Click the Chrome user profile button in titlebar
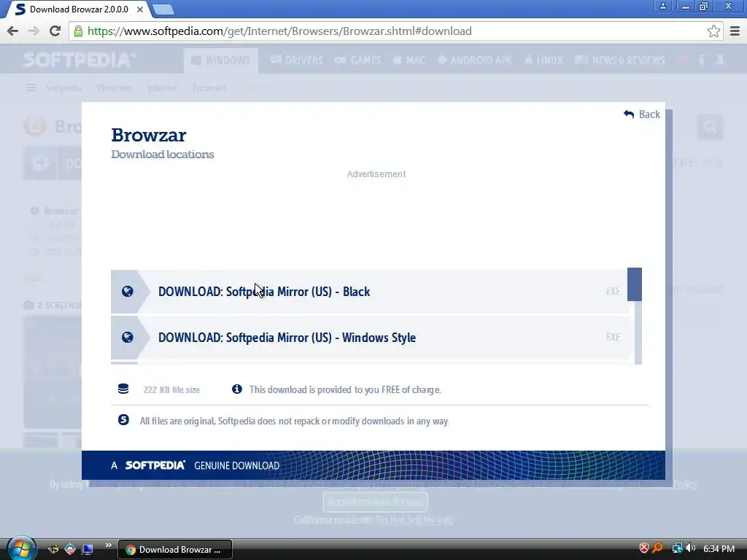This screenshot has height=560, width=747. pos(662,6)
